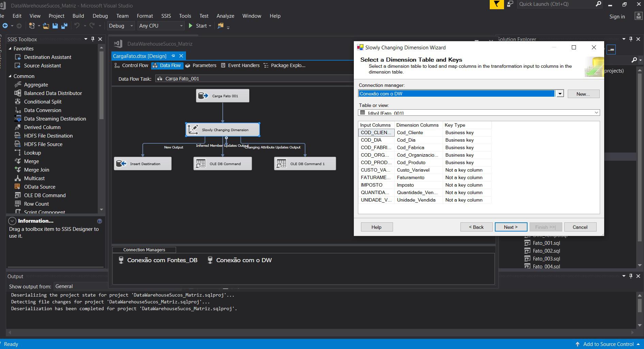Open the Connection manager dropdown arrow
This screenshot has height=349, width=644.
[560, 94]
